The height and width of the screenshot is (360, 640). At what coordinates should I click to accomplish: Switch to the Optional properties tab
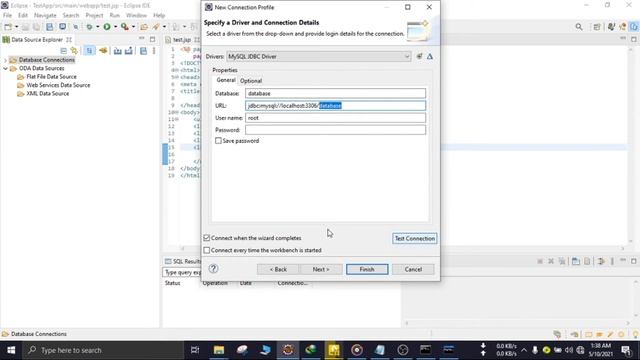(251, 81)
